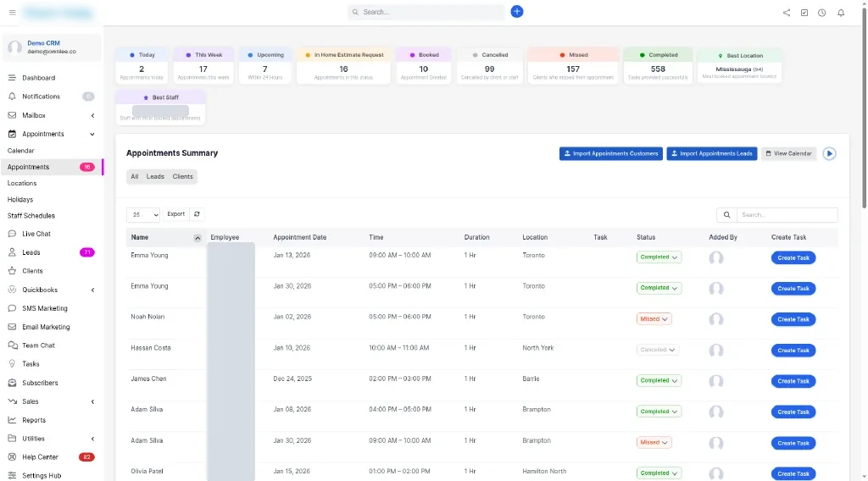Image resolution: width=868 pixels, height=481 pixels.
Task: Sort by the Name column header
Action: click(x=165, y=237)
